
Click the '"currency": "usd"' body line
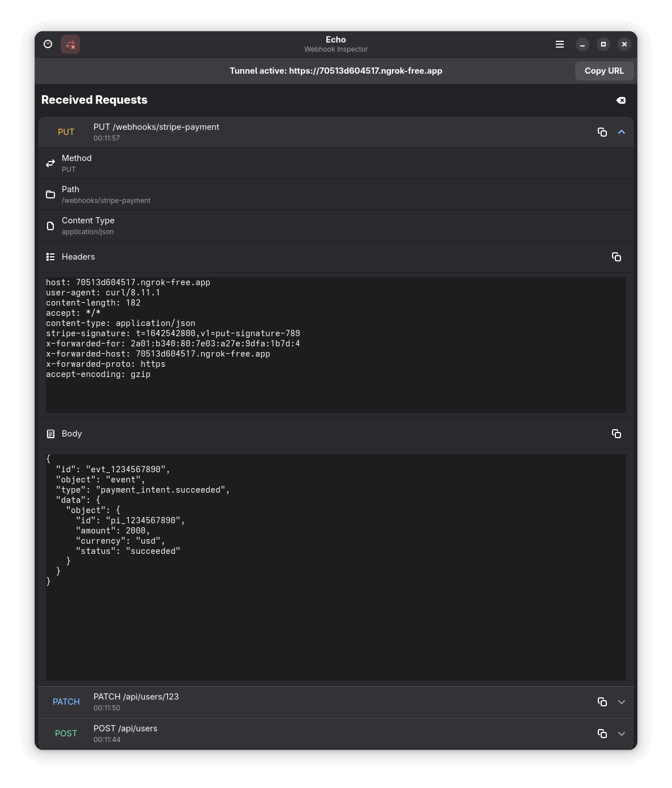coord(120,541)
